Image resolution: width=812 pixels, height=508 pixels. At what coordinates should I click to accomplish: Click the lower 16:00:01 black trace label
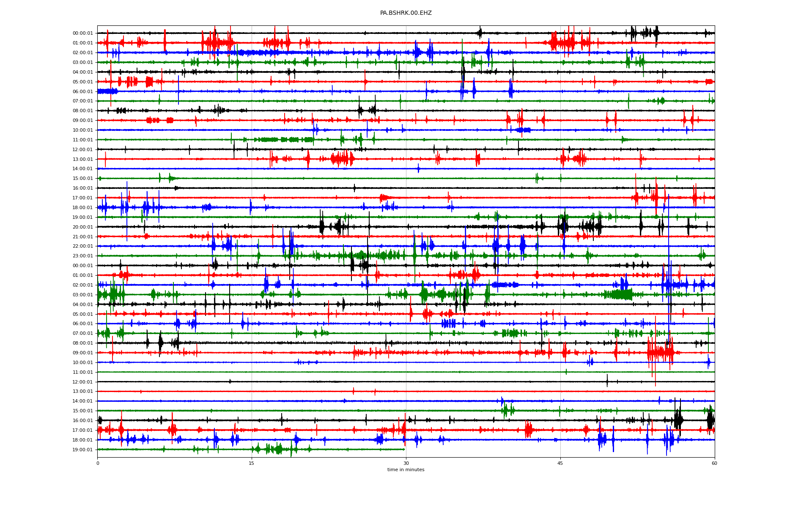pyautogui.click(x=82, y=420)
